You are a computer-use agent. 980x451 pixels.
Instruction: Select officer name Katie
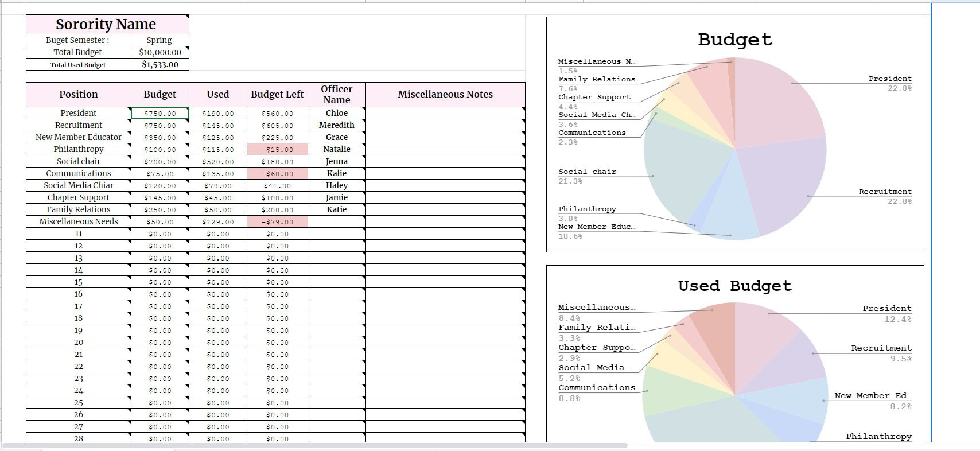(337, 209)
